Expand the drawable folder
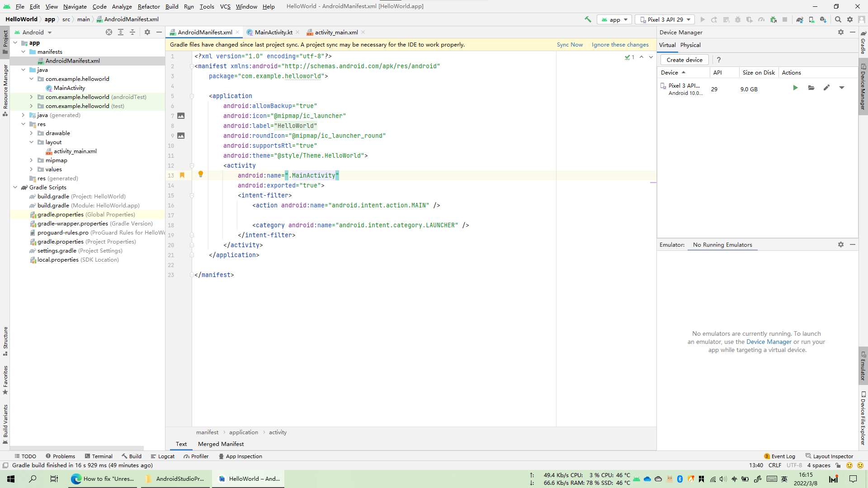868x488 pixels. click(31, 133)
